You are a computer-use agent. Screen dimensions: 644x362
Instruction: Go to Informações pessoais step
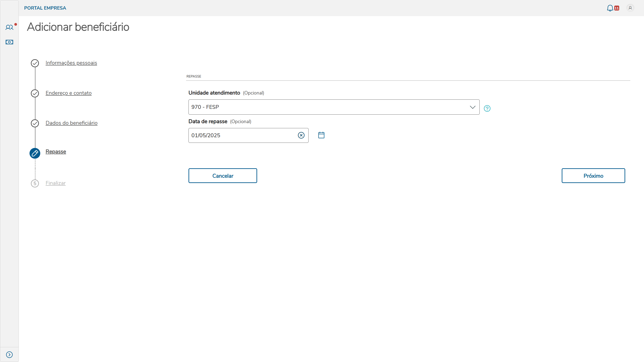71,63
